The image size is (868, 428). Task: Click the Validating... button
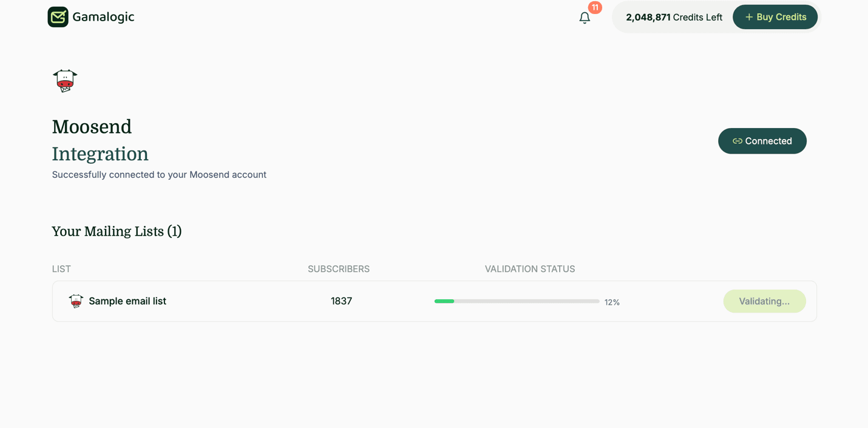[764, 301]
